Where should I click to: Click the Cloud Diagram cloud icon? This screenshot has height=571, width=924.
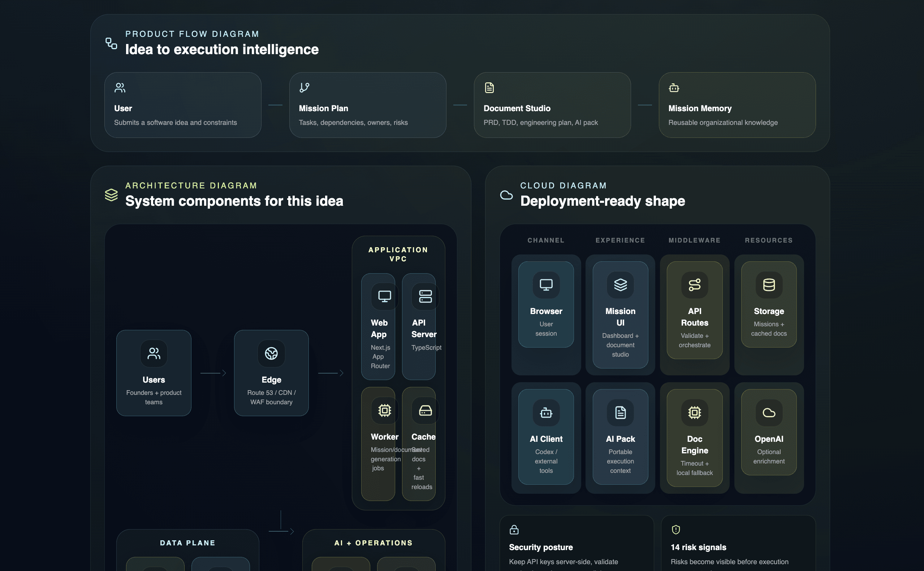coord(506,195)
